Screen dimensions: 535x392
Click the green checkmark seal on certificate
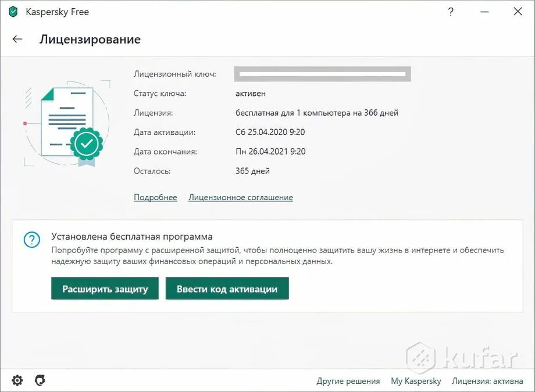click(87, 144)
